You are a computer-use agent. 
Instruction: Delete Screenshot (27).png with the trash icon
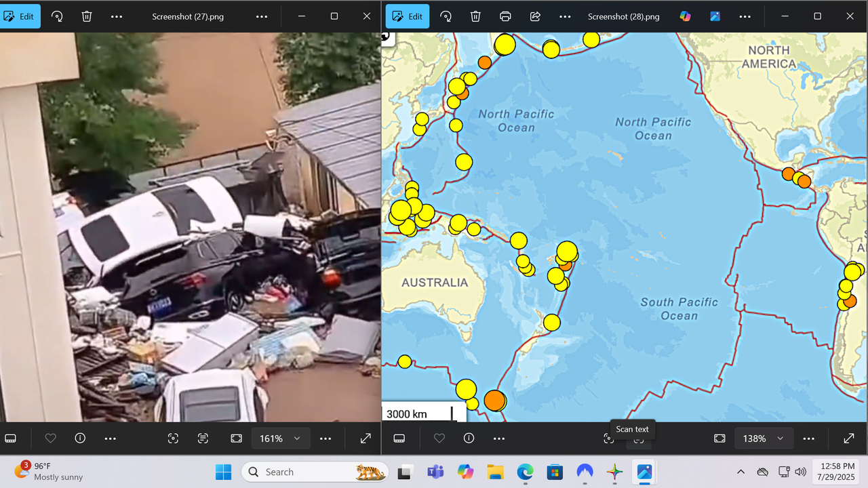point(87,16)
